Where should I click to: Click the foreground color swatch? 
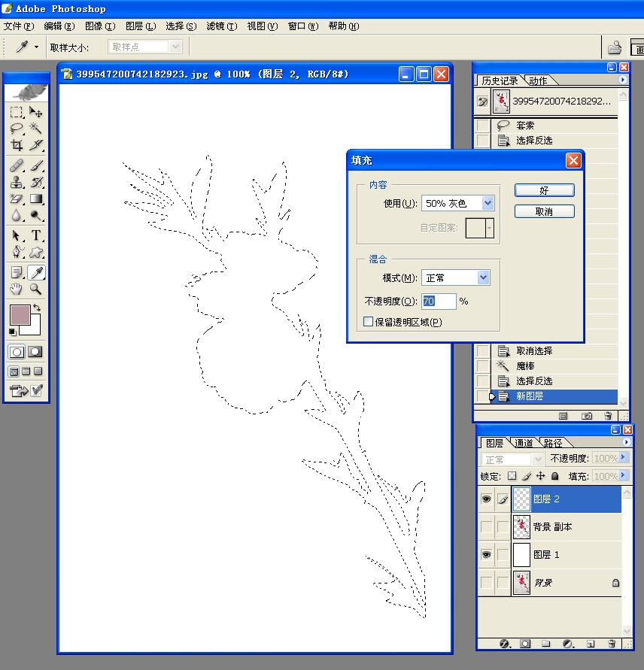(x=20, y=315)
